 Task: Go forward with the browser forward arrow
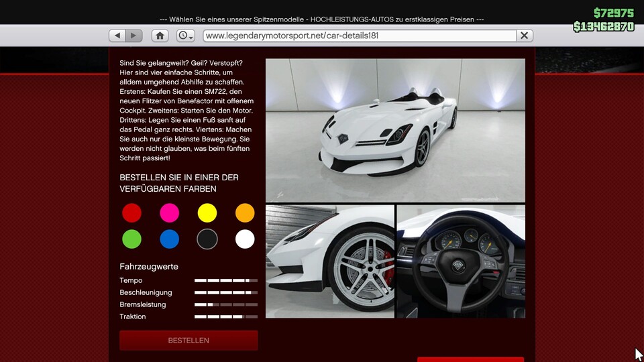pyautogui.click(x=134, y=36)
